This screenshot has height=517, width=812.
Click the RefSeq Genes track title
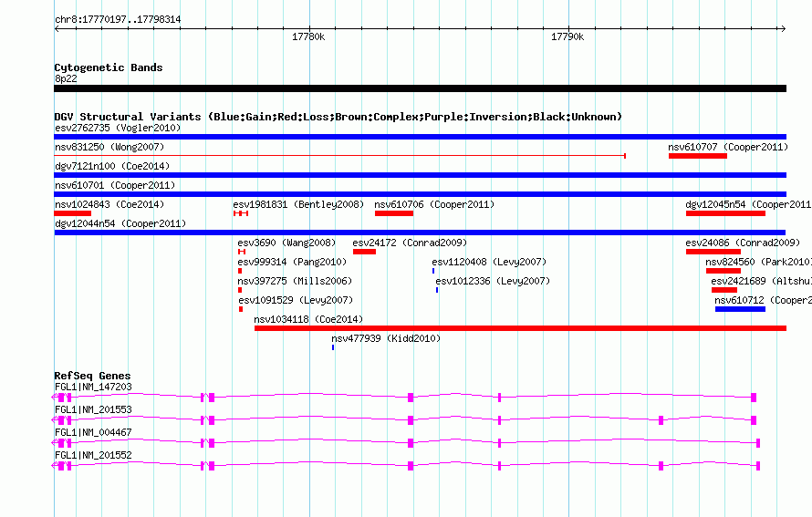coord(92,376)
